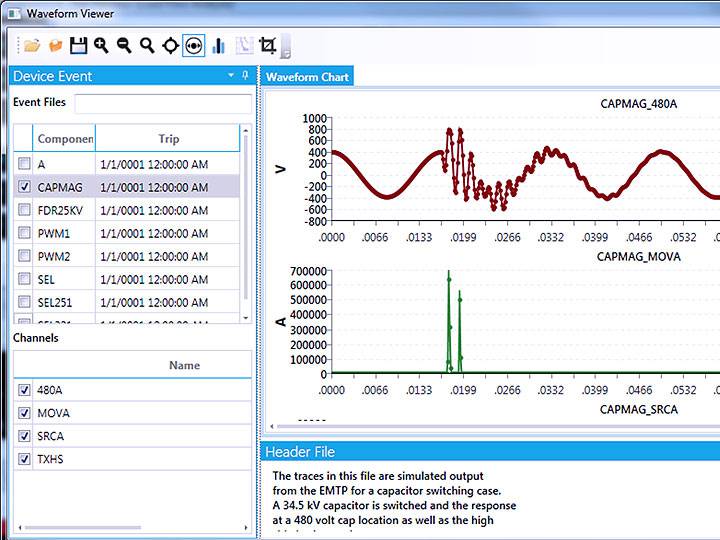Click the save disk icon

[79, 45]
